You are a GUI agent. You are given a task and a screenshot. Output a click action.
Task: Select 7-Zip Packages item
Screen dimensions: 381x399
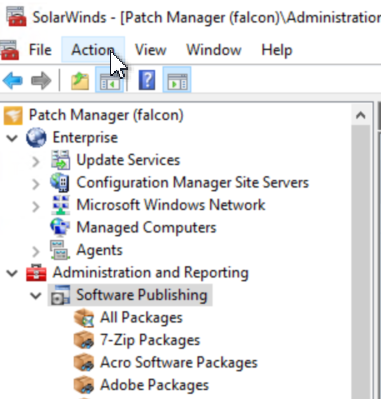[150, 340]
